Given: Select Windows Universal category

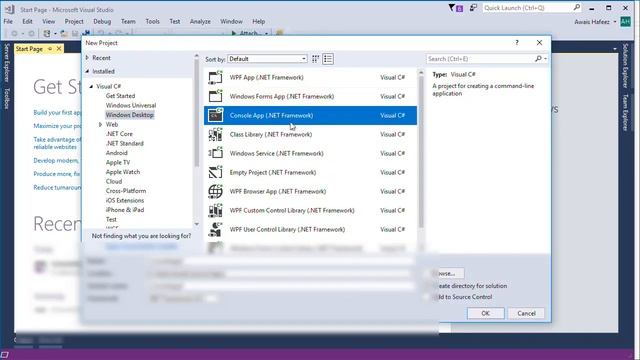Looking at the screenshot, I should (131, 105).
